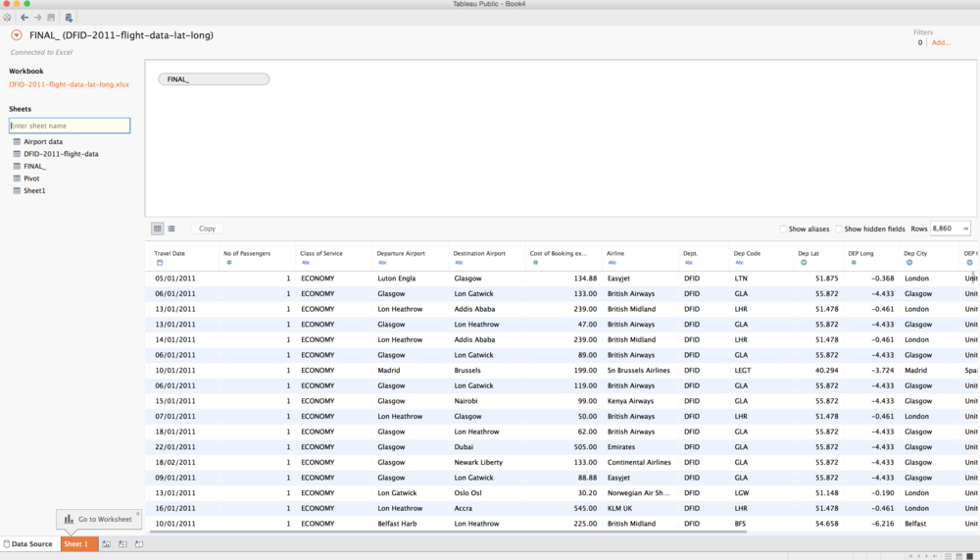980x560 pixels.
Task: Go to next sheet status bar arrow
Action: 927,556
